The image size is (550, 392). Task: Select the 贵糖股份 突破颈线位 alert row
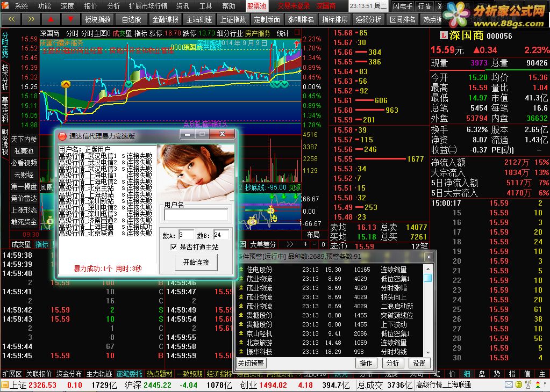pos(330,315)
